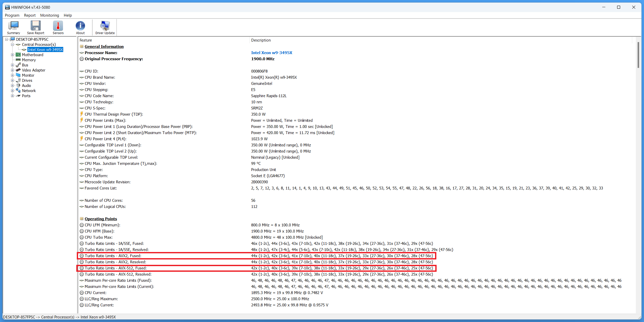Expand the Audio tree node

12,85
